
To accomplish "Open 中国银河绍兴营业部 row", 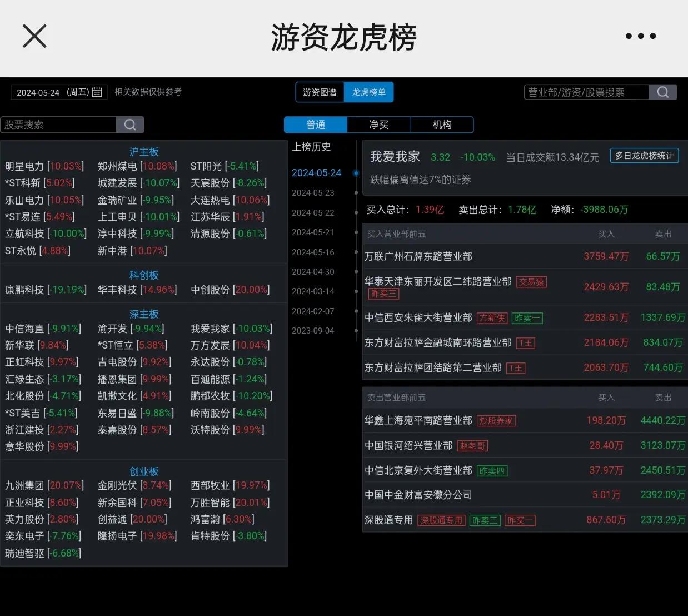I will [525, 445].
